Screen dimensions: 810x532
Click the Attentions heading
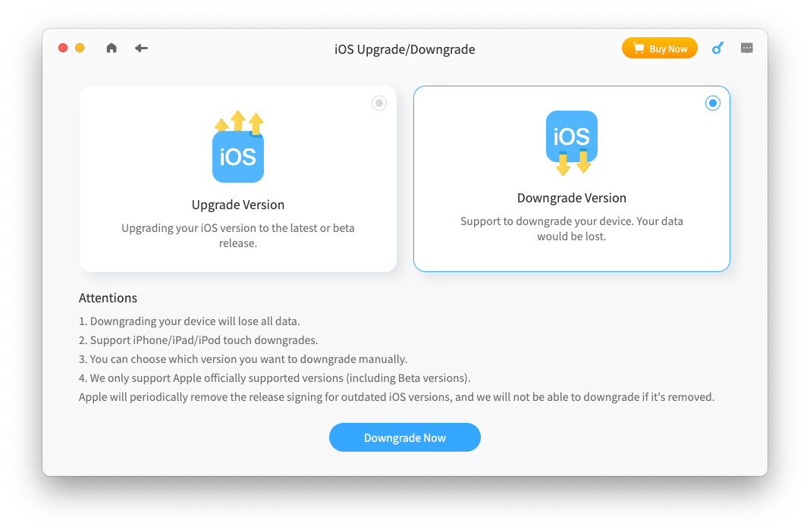[108, 298]
